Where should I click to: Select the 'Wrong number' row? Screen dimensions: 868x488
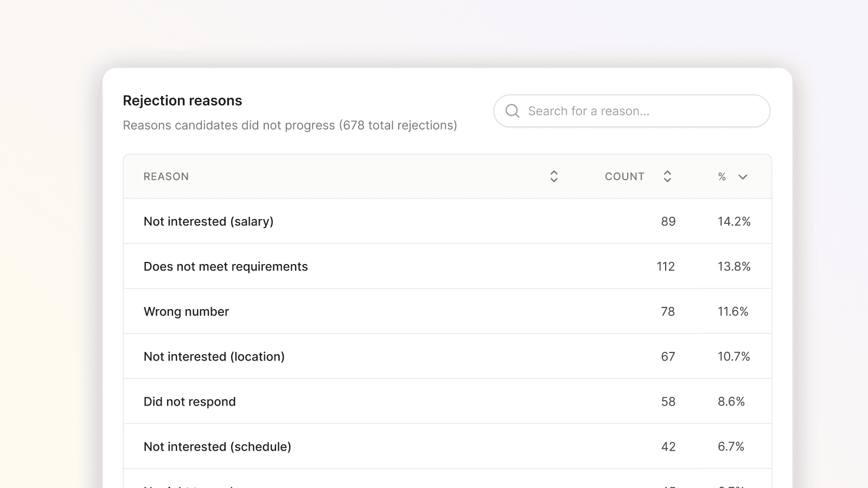pyautogui.click(x=448, y=311)
